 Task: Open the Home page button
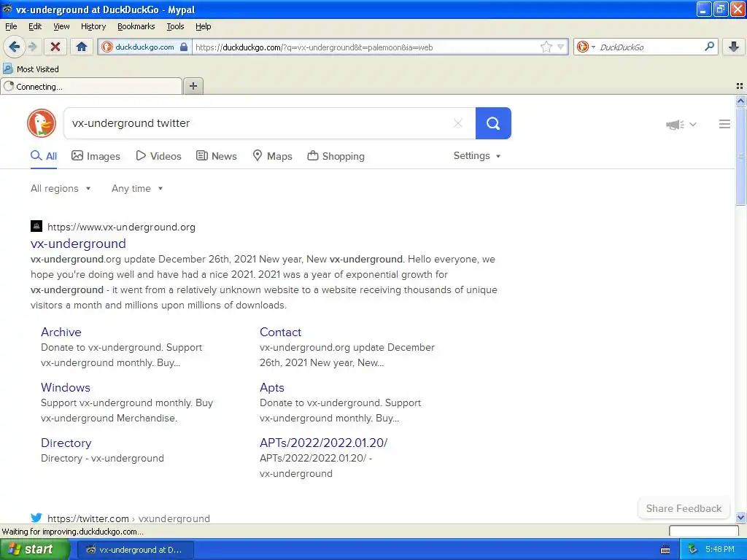pos(82,47)
